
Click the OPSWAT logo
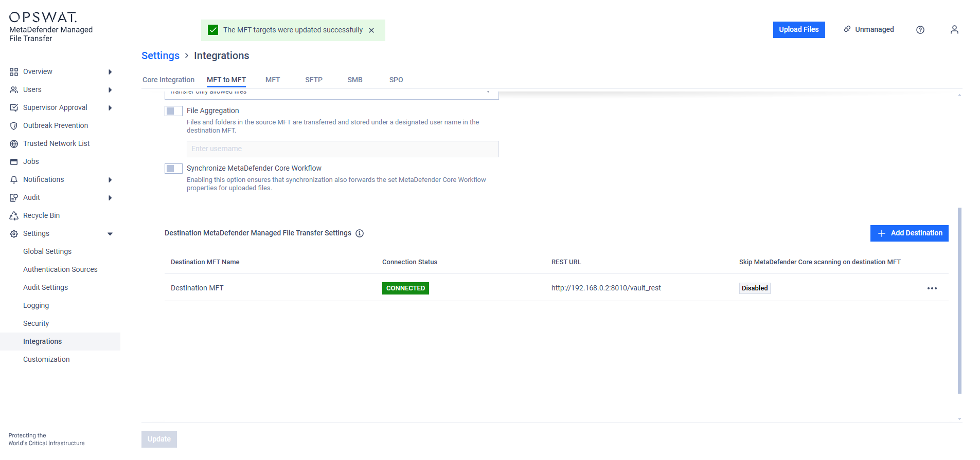click(43, 17)
